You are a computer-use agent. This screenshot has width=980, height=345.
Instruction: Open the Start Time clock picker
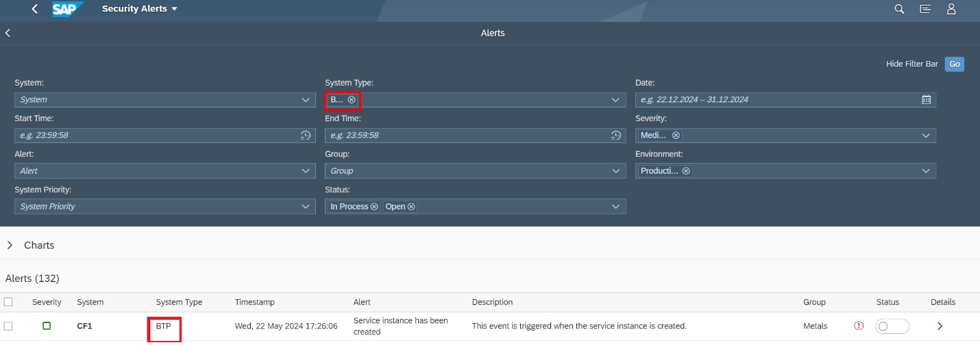[306, 136]
